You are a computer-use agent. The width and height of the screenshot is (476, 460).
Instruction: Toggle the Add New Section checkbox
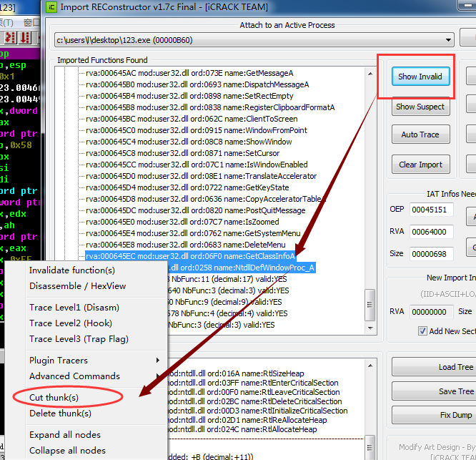(x=422, y=331)
